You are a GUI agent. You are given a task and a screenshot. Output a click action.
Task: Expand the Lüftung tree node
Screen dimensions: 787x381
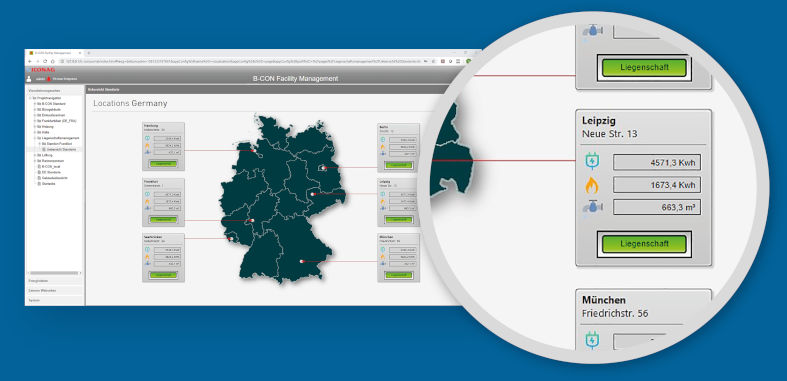[35, 155]
